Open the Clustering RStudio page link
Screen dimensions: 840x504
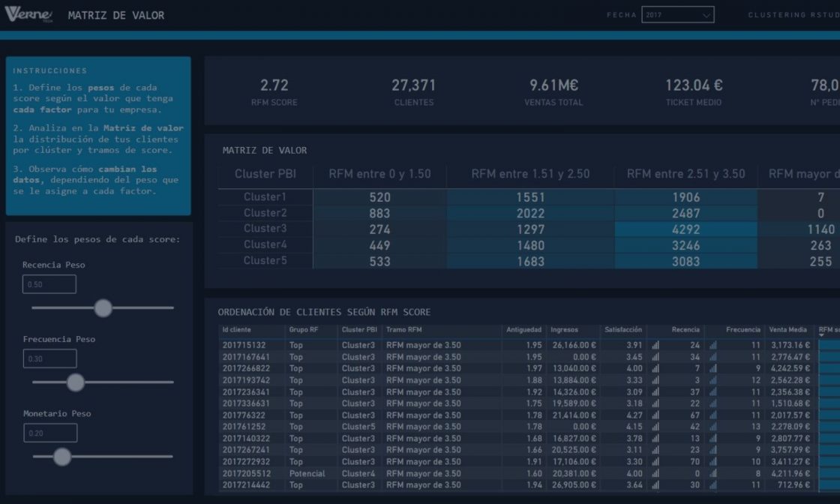coord(793,15)
